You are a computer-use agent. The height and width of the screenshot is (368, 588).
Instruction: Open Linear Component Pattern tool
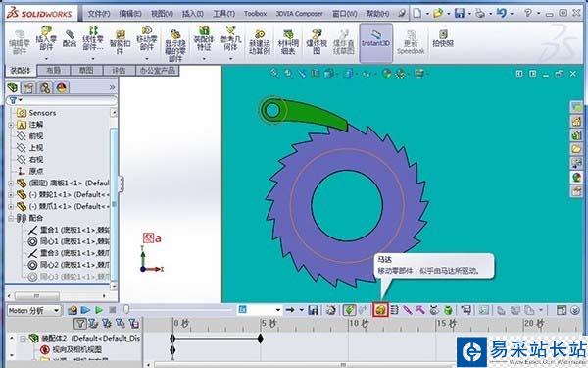point(93,39)
